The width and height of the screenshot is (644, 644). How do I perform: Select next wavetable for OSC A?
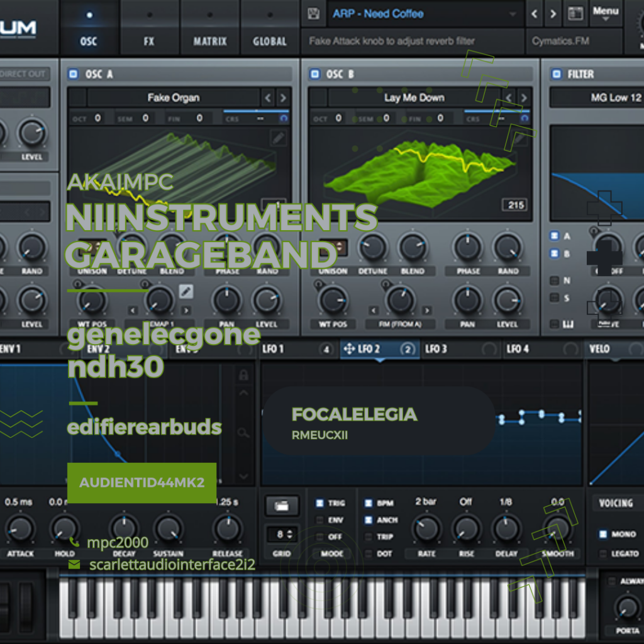[283, 97]
